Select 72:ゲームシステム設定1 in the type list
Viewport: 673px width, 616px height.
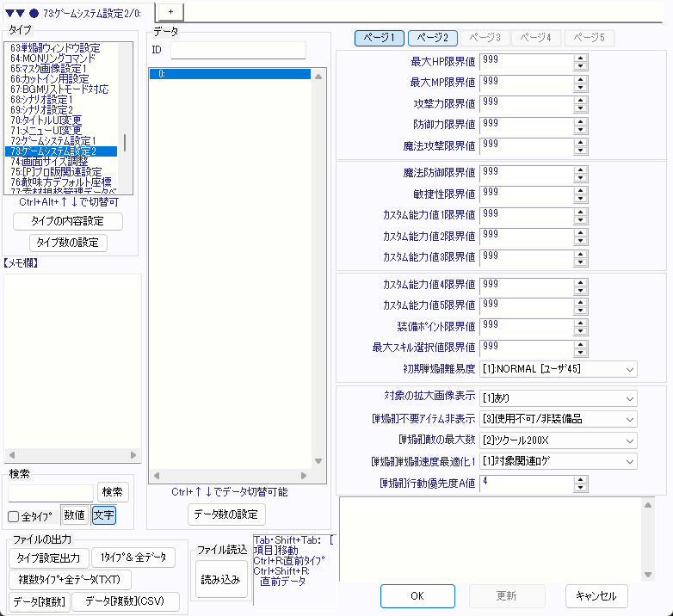(x=53, y=139)
